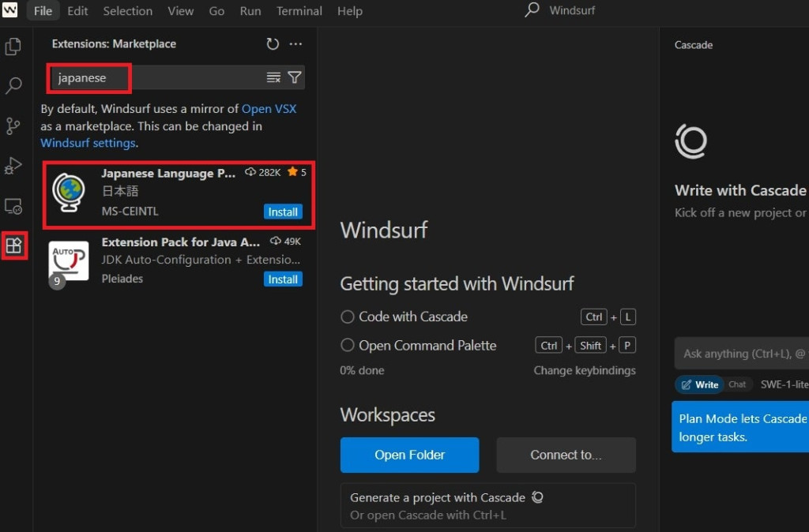Switch Cascade to Write mode
Image resolution: width=809 pixels, height=532 pixels.
click(700, 384)
